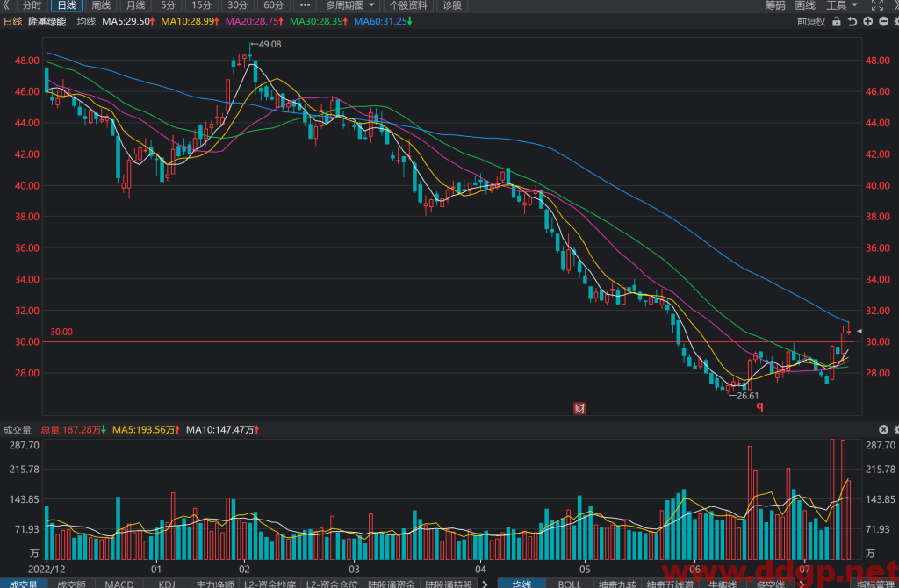This screenshot has width=899, height=588.
Task: Select the 多空线 overlay tab
Action: (x=770, y=584)
